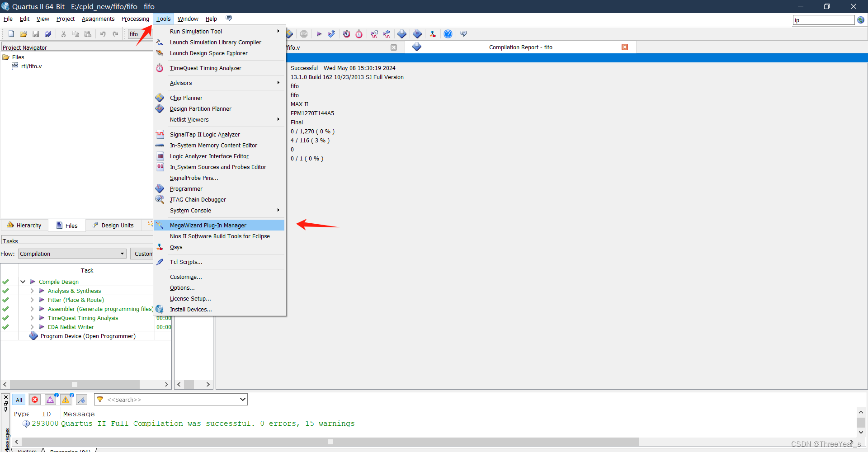
Task: Click the Undo arrow icon
Action: [x=103, y=34]
